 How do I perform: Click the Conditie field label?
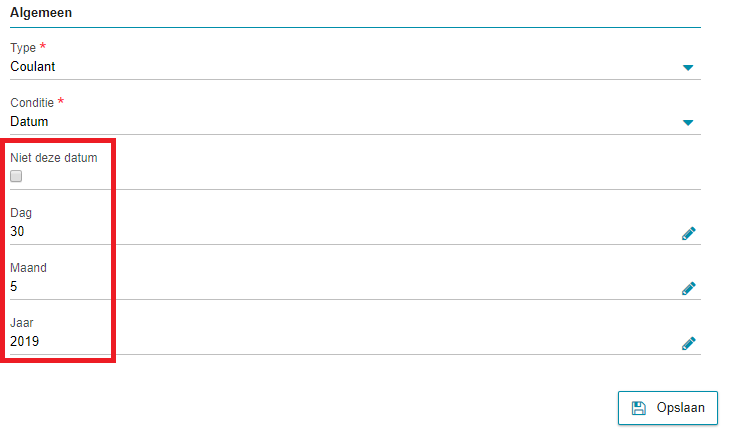click(32, 102)
